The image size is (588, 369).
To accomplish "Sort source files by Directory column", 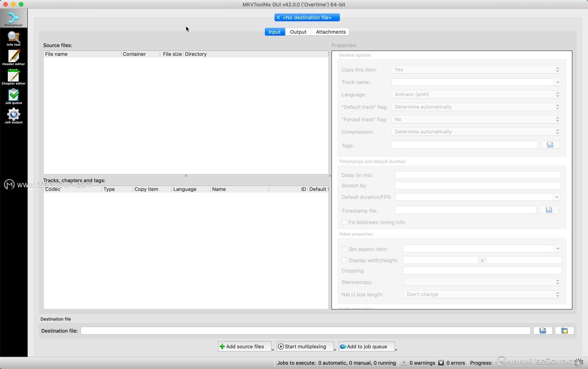I will click(255, 54).
